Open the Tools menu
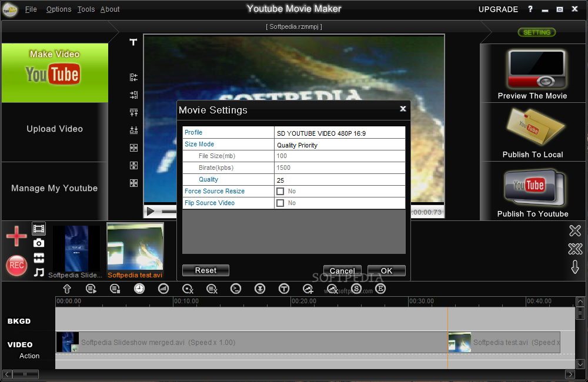 [x=86, y=9]
